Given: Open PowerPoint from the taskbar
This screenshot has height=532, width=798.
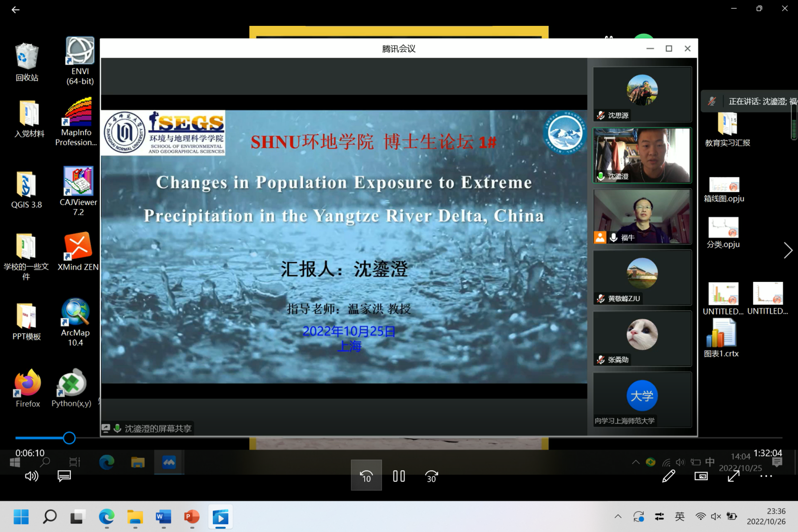Looking at the screenshot, I should click(x=192, y=517).
